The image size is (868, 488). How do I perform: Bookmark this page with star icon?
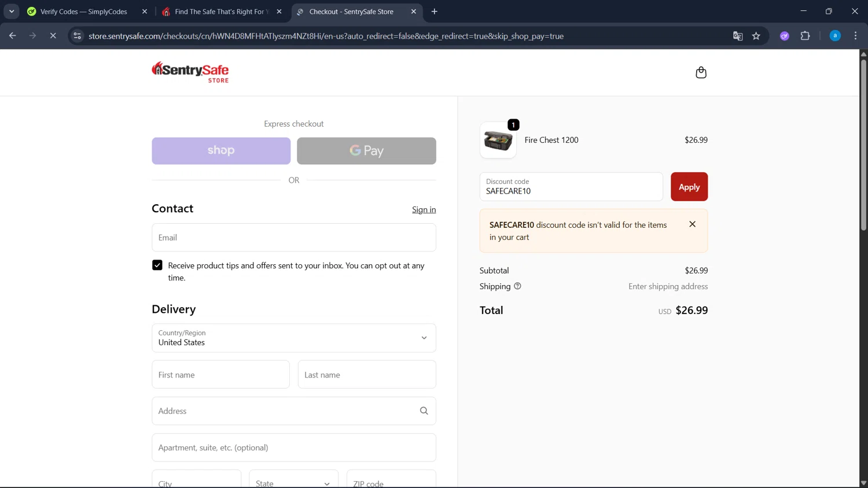(756, 36)
